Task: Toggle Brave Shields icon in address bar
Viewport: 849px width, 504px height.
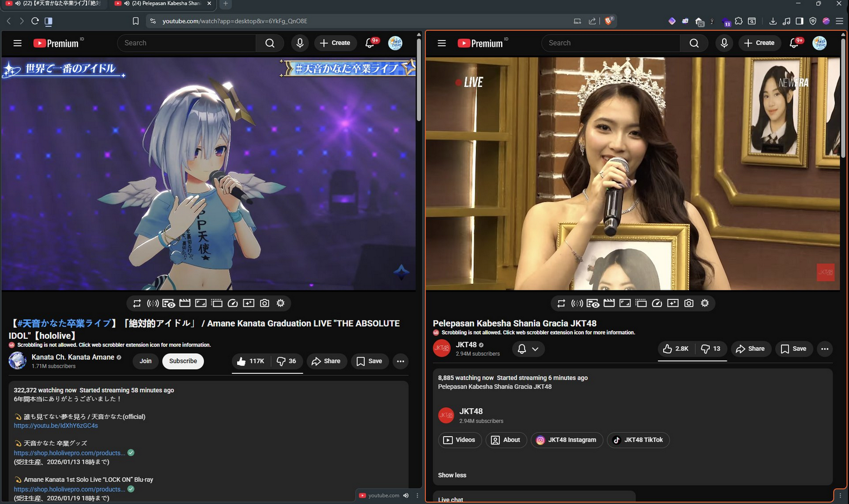Action: 608,21
